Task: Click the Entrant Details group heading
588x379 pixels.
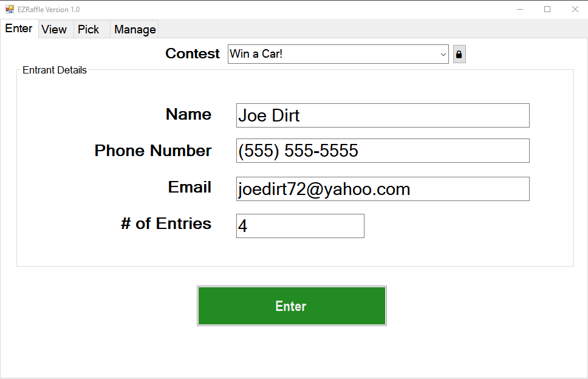Action: [55, 70]
